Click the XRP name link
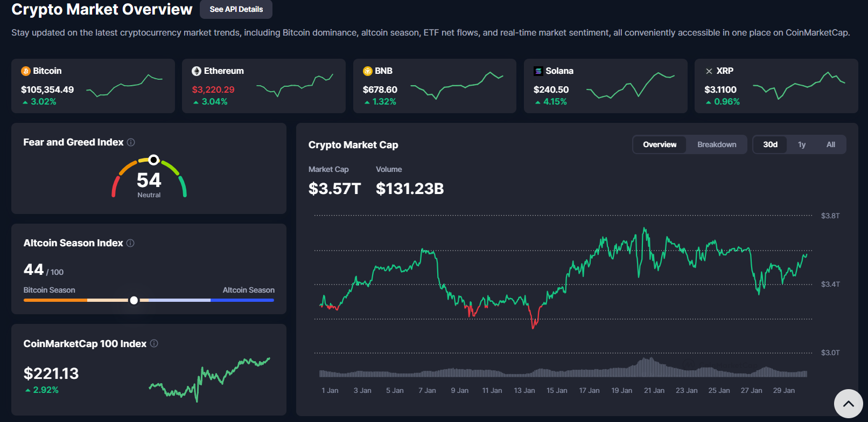 [725, 71]
